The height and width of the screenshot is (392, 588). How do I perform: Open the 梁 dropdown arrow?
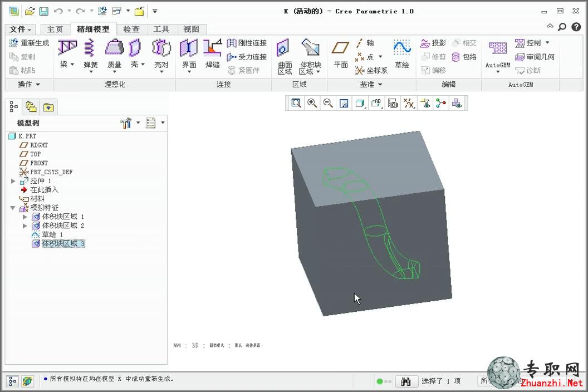[x=72, y=65]
